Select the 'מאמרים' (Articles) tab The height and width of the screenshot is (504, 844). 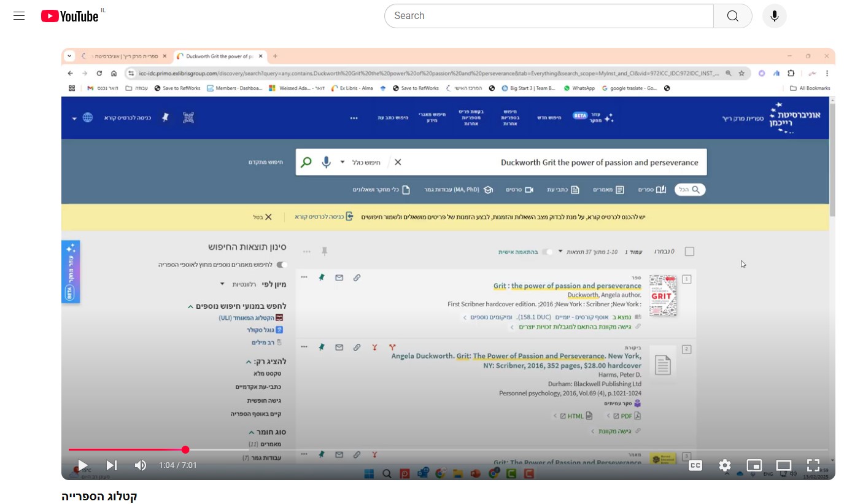pos(608,190)
